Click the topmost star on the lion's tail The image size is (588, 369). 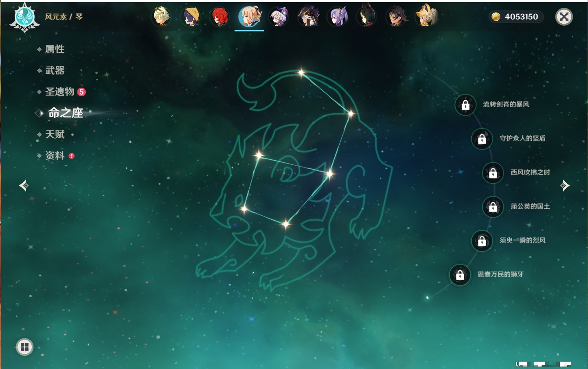coord(301,73)
